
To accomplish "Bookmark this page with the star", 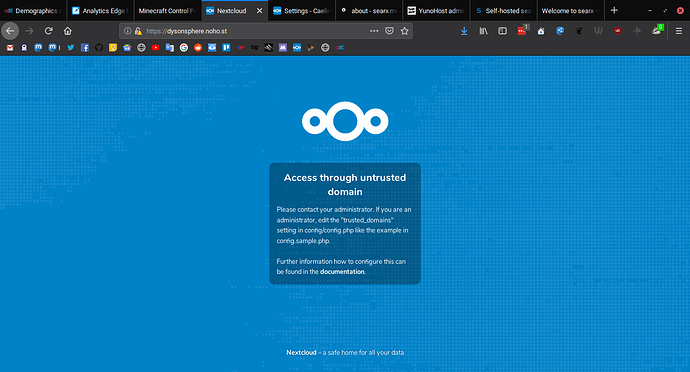I will (x=404, y=31).
